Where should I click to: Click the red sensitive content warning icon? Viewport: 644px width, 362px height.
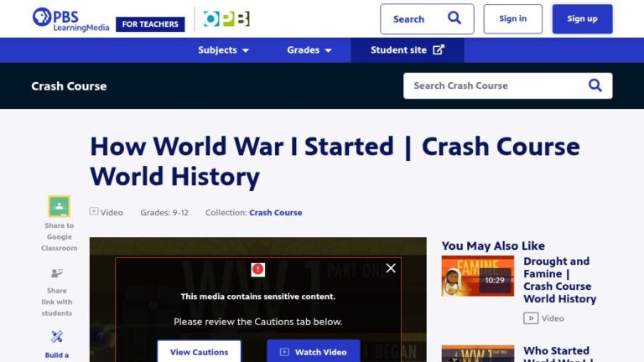coord(258,269)
